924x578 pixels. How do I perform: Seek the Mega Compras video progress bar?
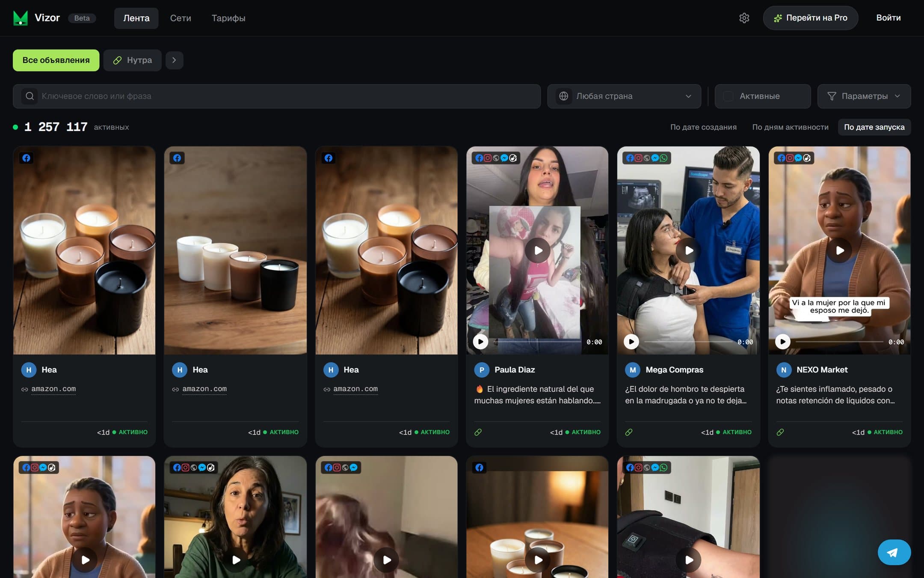point(689,342)
